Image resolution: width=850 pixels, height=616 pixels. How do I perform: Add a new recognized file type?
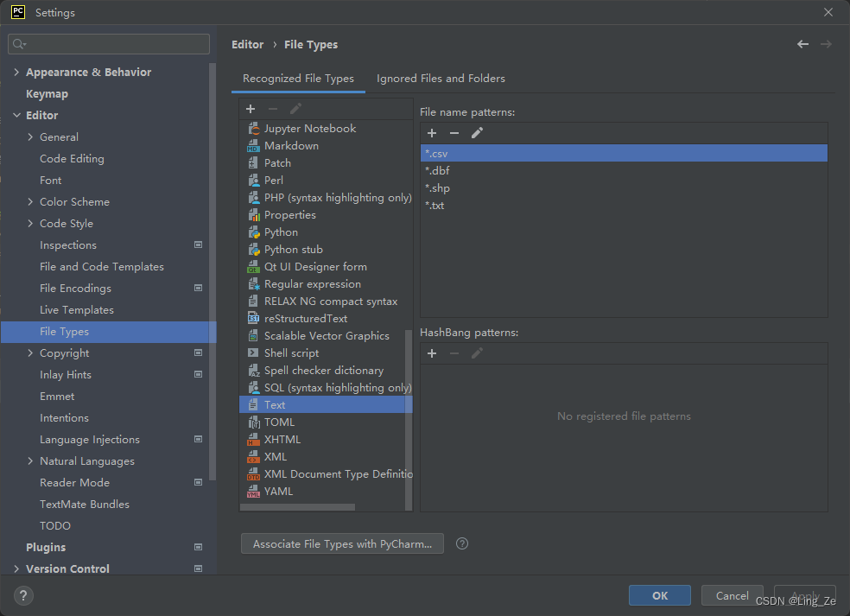(251, 109)
